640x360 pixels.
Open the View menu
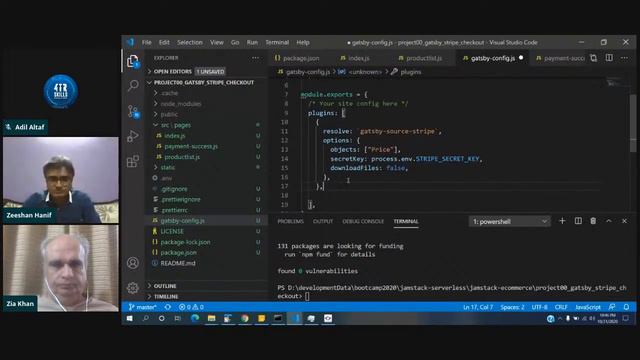[217, 42]
